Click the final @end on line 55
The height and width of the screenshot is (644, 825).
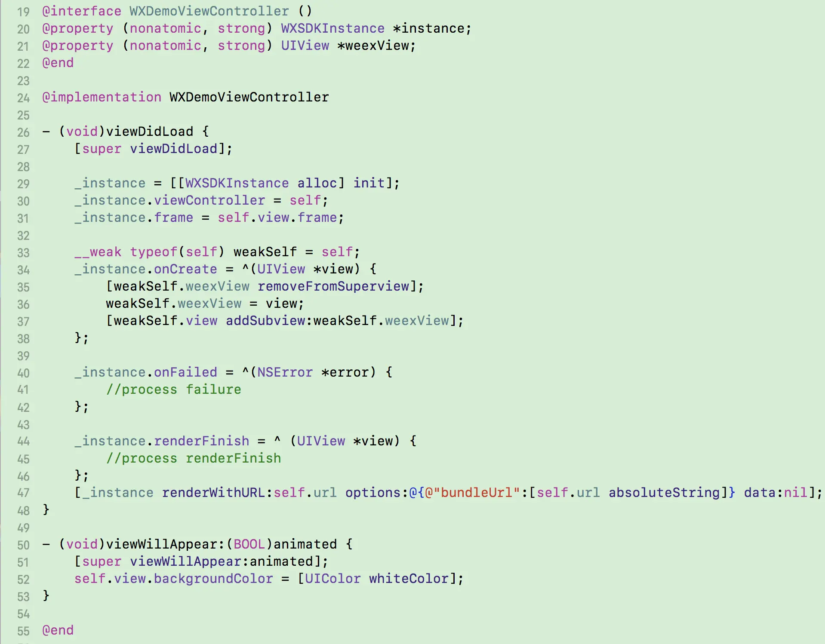(58, 630)
